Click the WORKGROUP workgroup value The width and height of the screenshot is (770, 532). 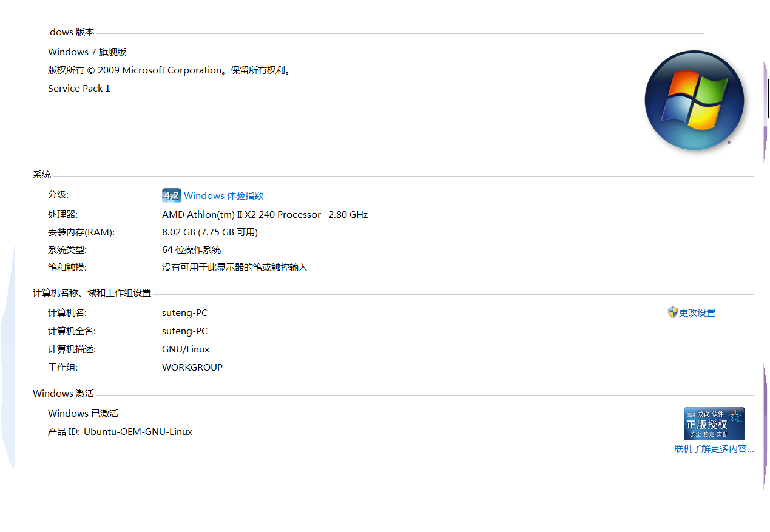[192, 368]
